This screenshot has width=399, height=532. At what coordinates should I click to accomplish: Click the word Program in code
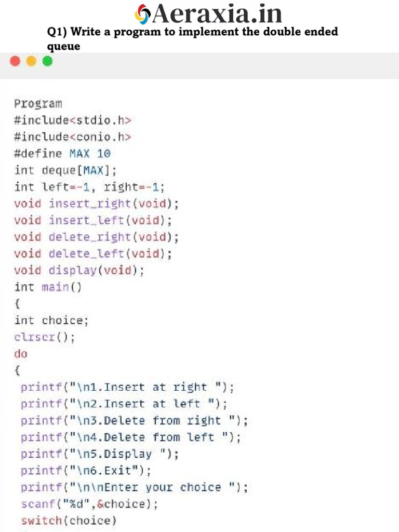click(38, 103)
